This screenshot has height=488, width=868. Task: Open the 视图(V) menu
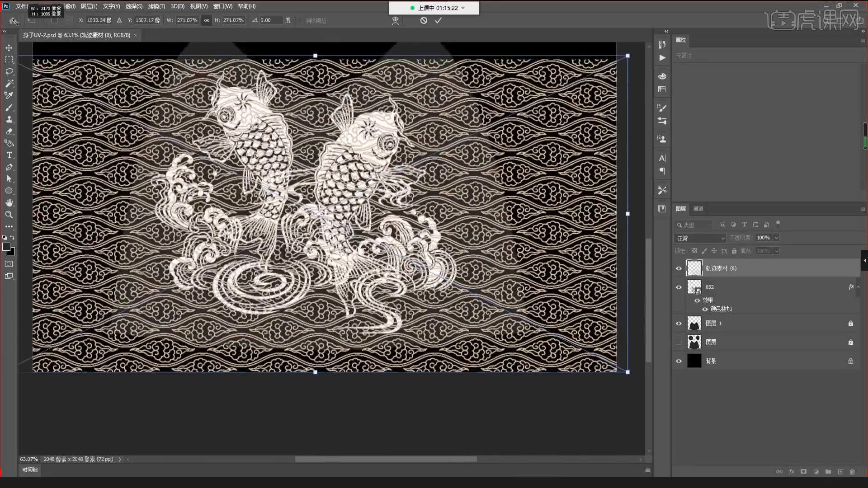(198, 6)
